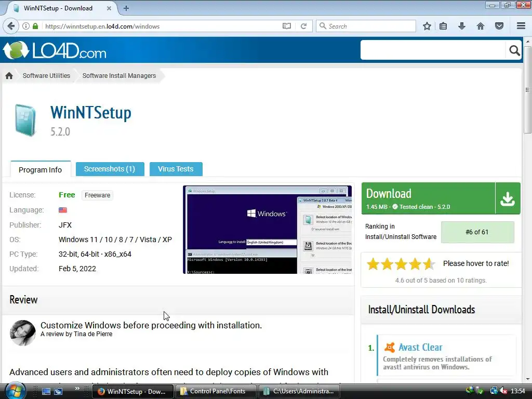The height and width of the screenshot is (399, 532).
Task: Rate with the fifth star
Action: coord(429,263)
